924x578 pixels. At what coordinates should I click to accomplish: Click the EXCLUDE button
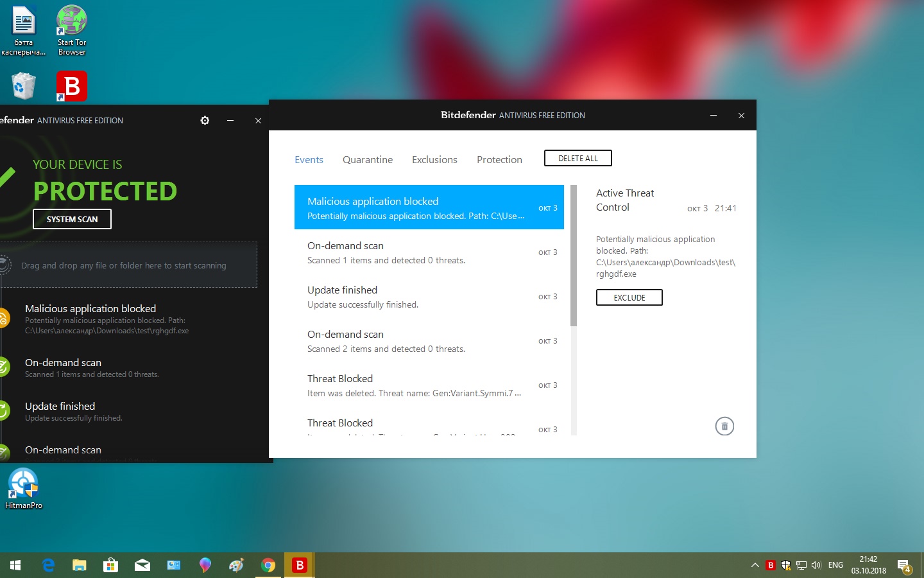click(629, 297)
